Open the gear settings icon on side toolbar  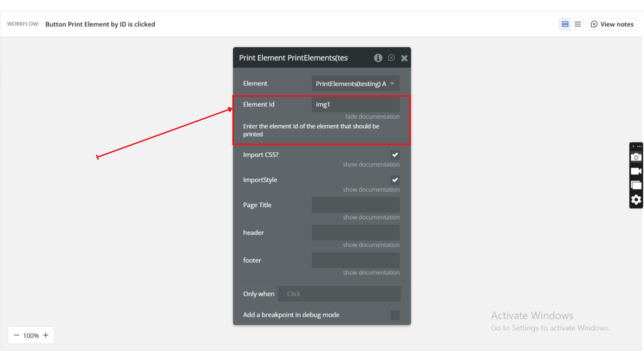point(636,200)
